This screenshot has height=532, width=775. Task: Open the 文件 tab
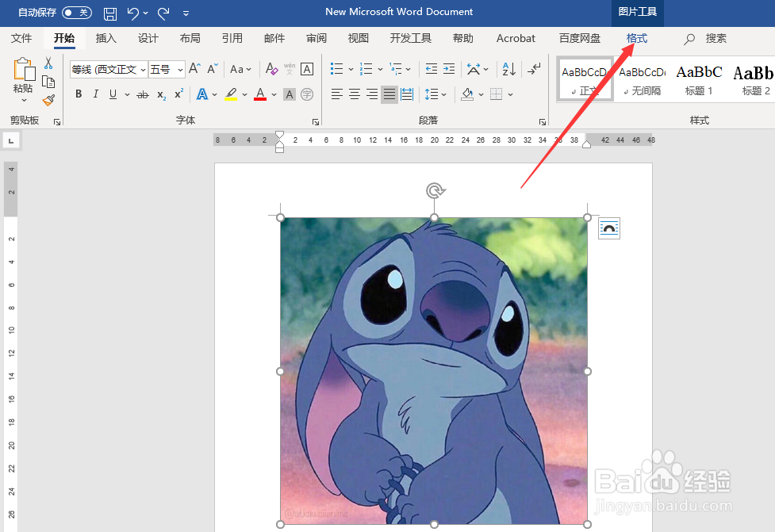(x=21, y=39)
